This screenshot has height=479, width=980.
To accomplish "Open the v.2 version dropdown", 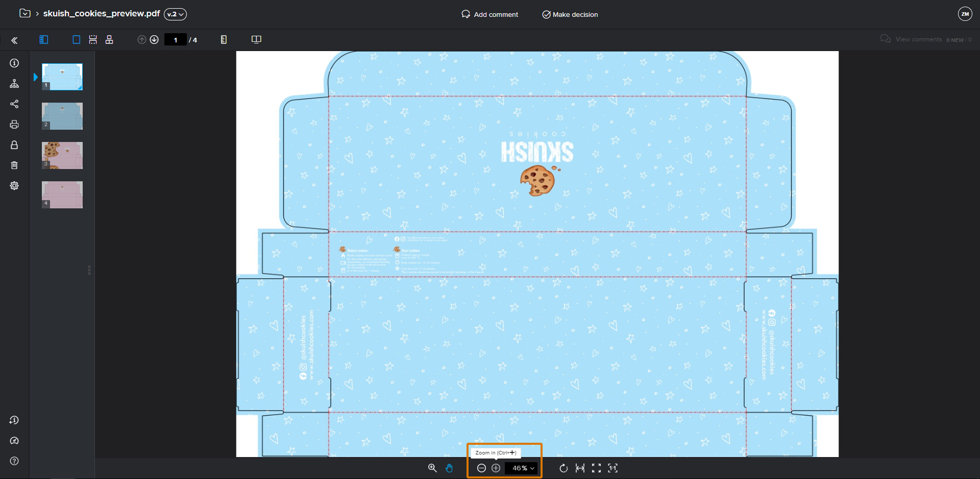I will point(175,14).
